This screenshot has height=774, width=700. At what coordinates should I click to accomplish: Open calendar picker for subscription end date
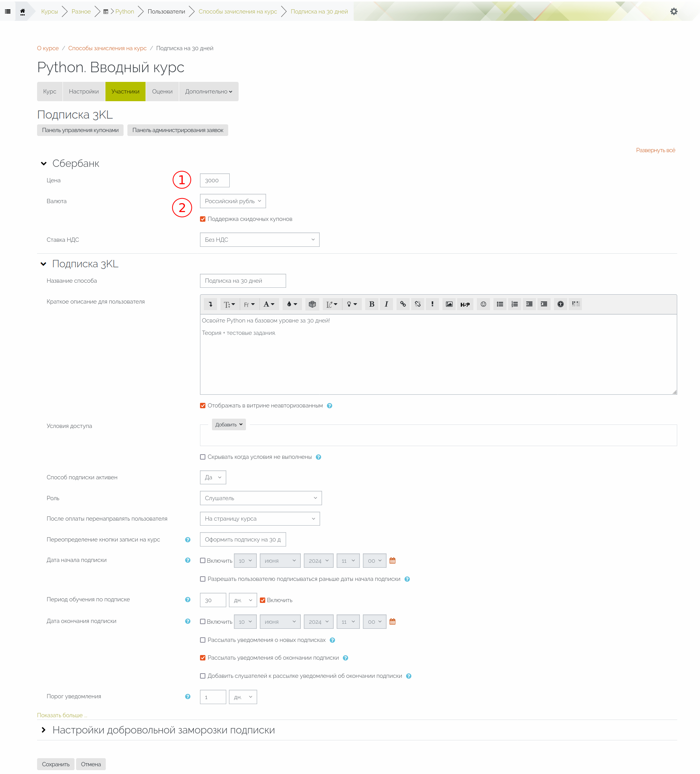click(393, 621)
